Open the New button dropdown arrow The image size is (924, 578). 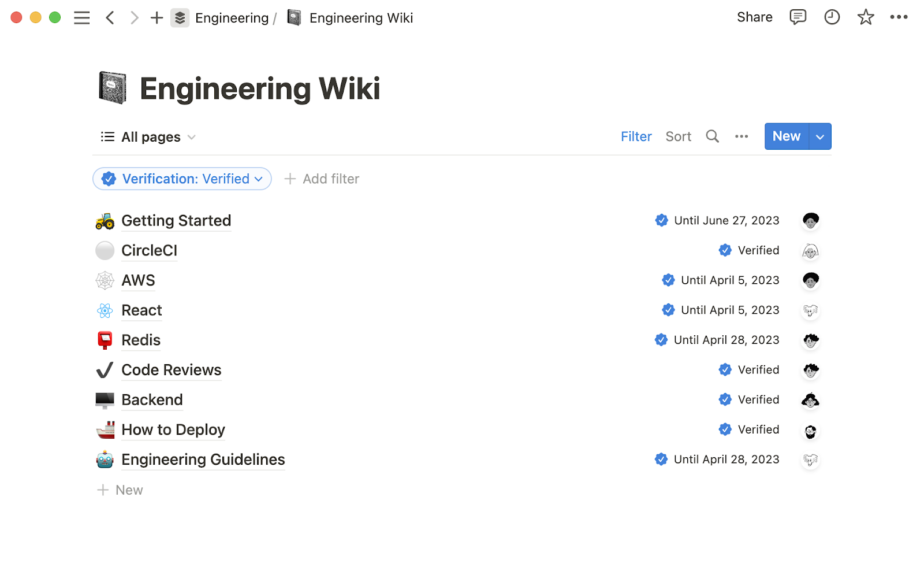click(819, 136)
